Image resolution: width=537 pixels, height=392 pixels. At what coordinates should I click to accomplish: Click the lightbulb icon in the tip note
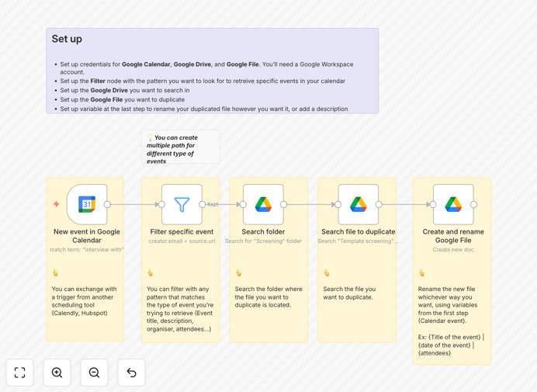[x=150, y=137]
